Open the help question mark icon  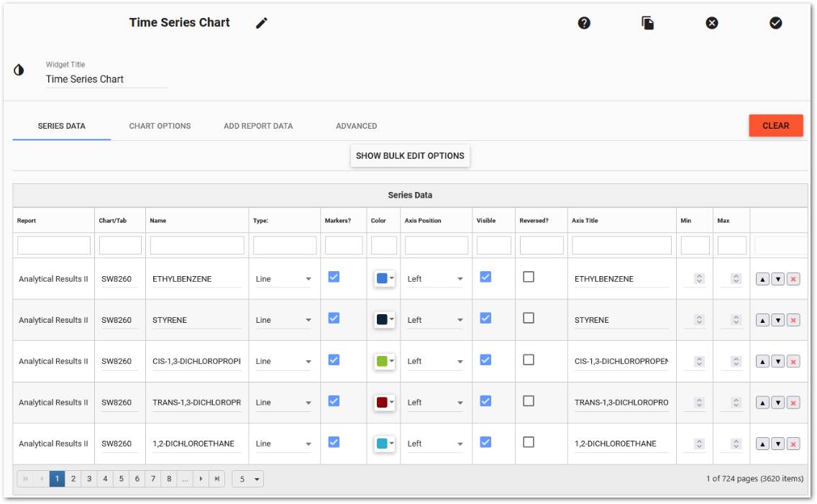point(584,23)
